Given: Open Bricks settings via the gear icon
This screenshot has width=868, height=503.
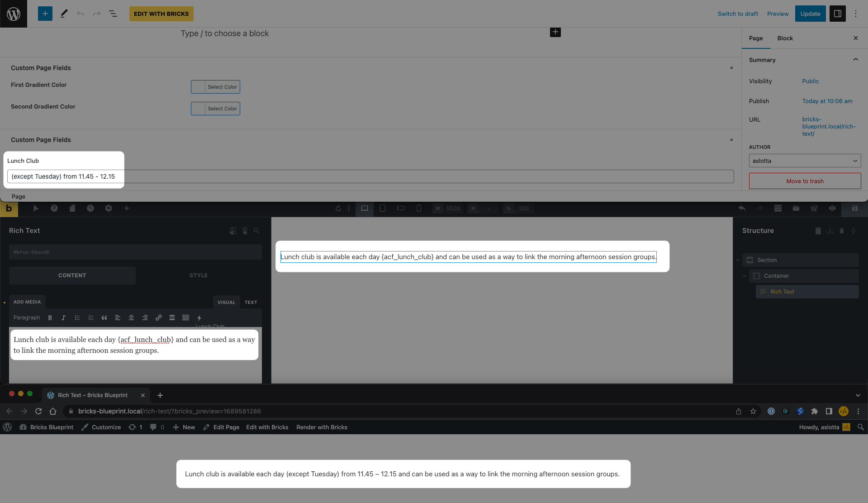Looking at the screenshot, I should [x=109, y=209].
